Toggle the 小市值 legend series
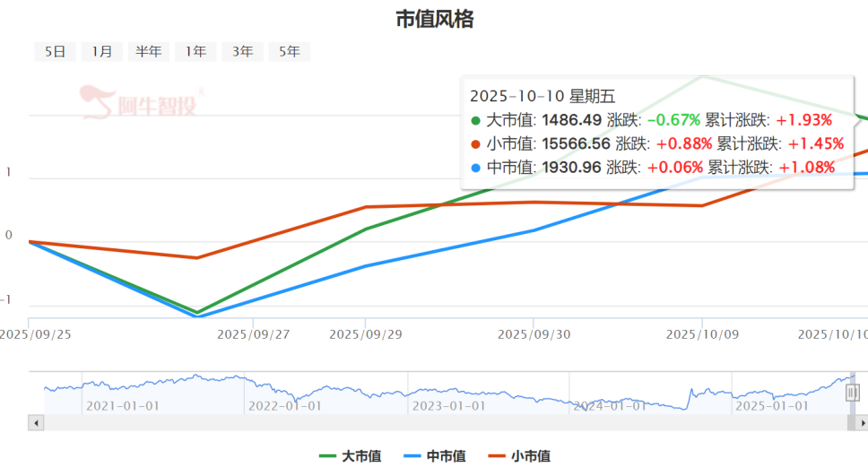Screen dimensions: 868x467 530,456
